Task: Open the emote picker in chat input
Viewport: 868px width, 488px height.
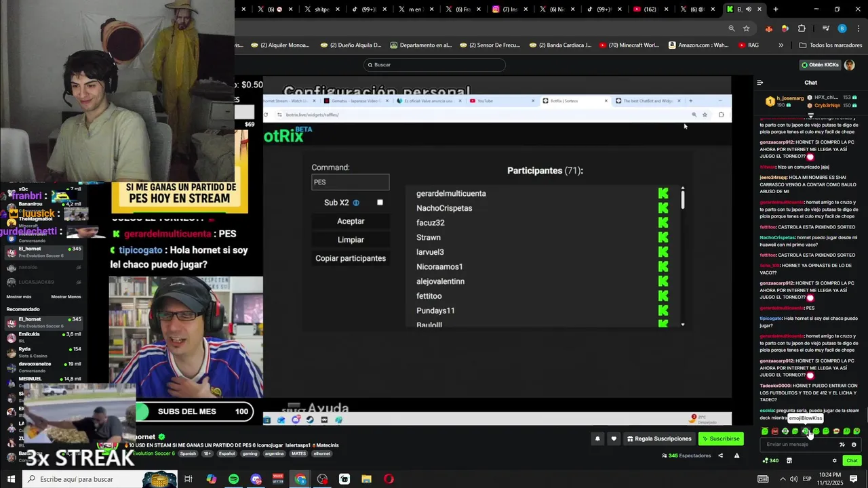Action: [x=854, y=445]
